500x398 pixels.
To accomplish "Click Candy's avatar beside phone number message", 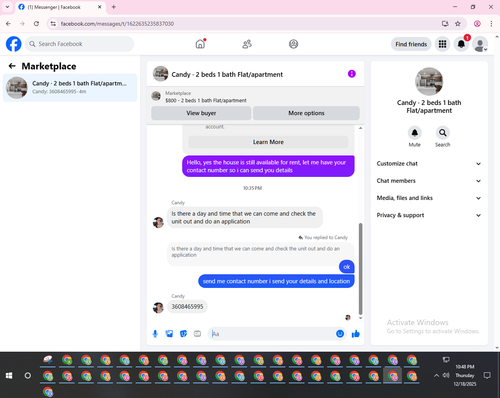I will pos(158,307).
